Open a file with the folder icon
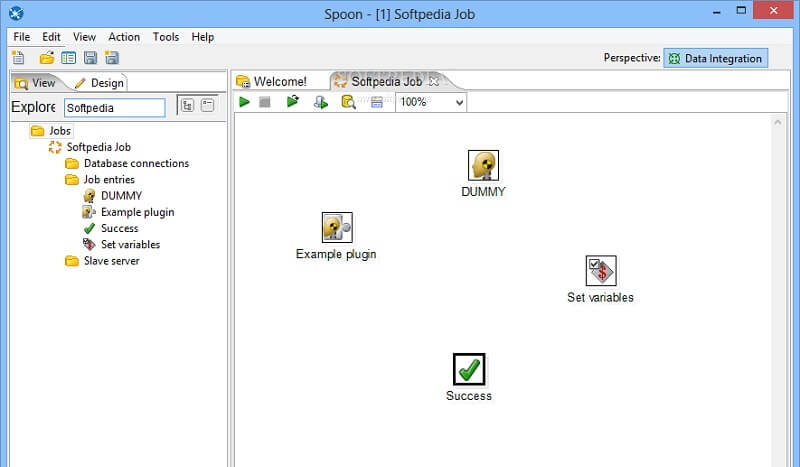This screenshot has height=467, width=800. 47,58
